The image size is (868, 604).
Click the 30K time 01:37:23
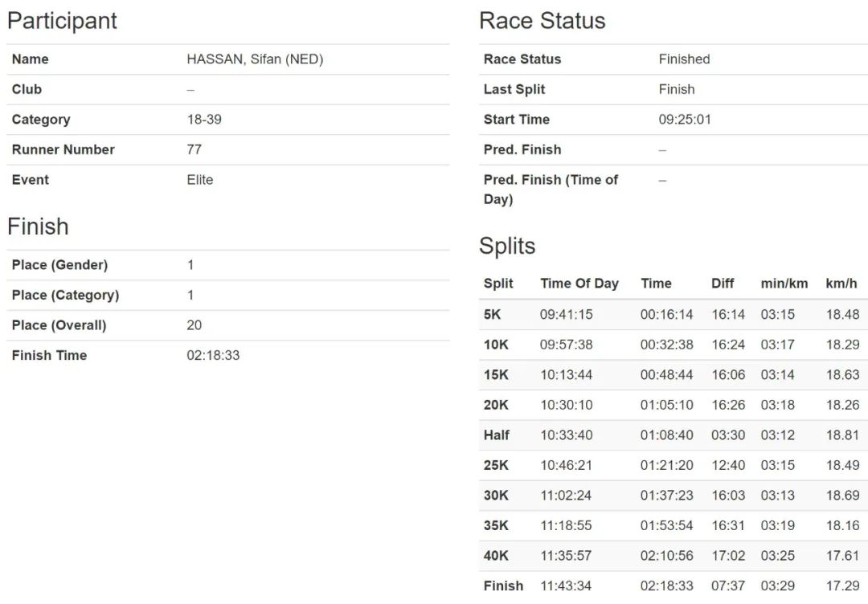click(666, 495)
